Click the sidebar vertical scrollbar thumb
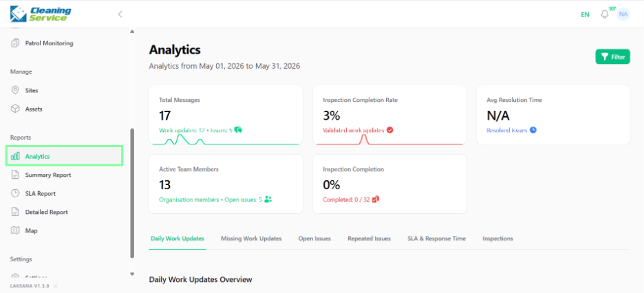Screen dimensions: 644x293 132,193
